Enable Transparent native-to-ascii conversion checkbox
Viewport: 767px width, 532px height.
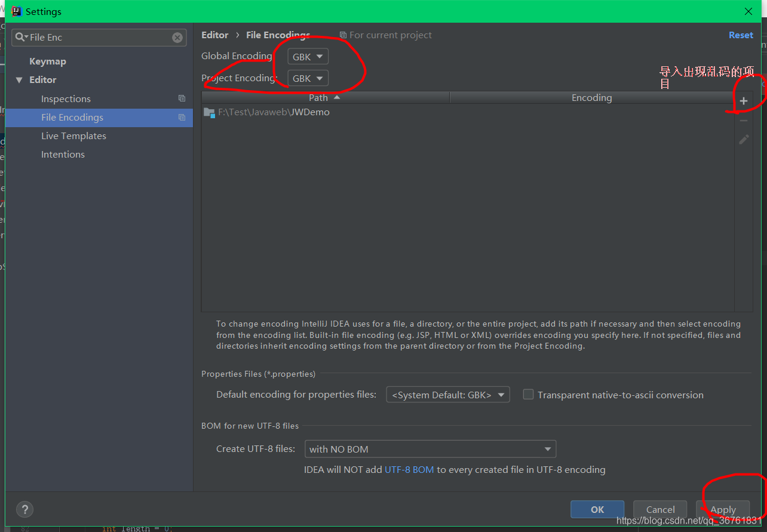tap(528, 394)
